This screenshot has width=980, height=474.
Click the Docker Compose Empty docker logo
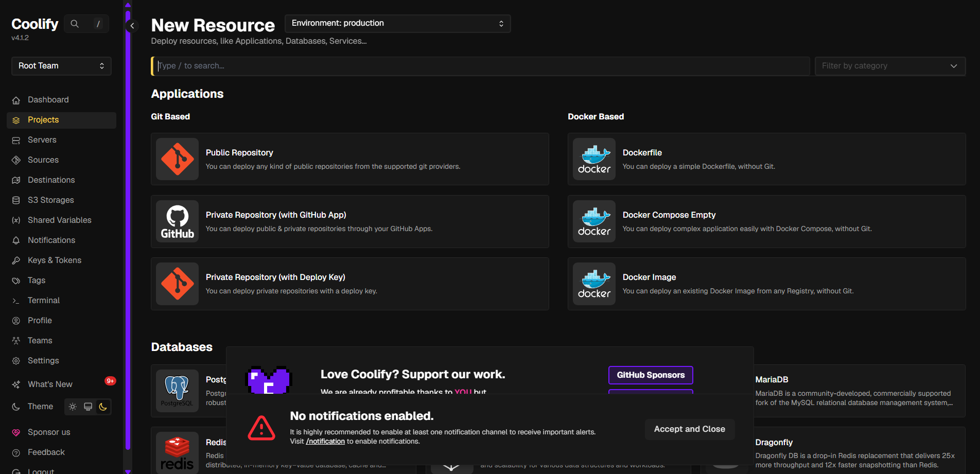(594, 221)
